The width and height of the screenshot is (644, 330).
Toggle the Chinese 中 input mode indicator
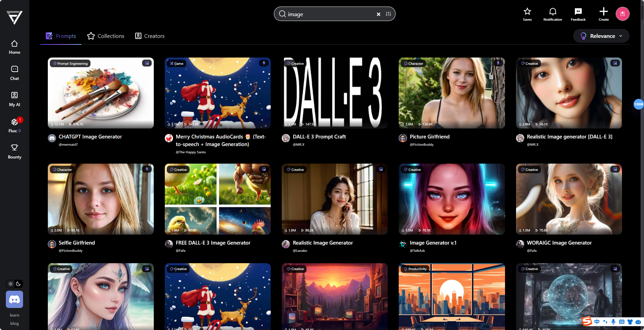pyautogui.click(x=597, y=322)
